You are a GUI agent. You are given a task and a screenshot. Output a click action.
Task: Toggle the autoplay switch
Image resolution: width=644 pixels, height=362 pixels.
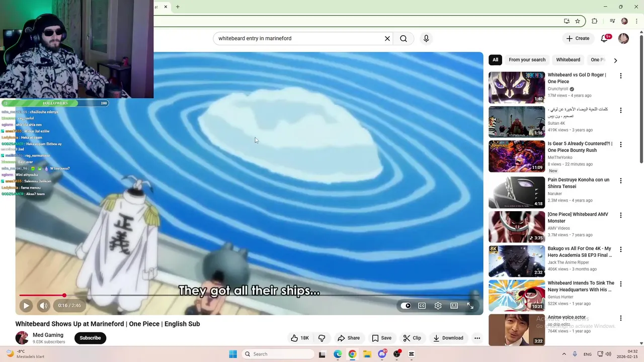pyautogui.click(x=406, y=306)
